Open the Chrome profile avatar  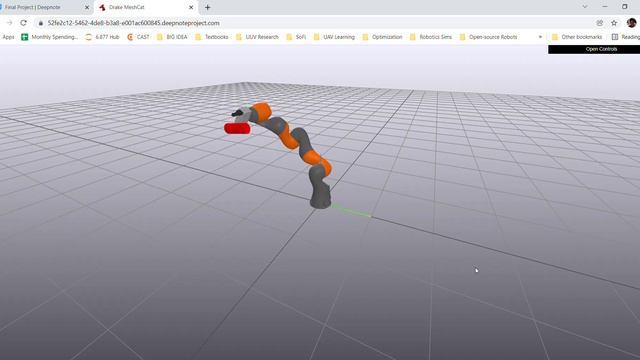632,23
